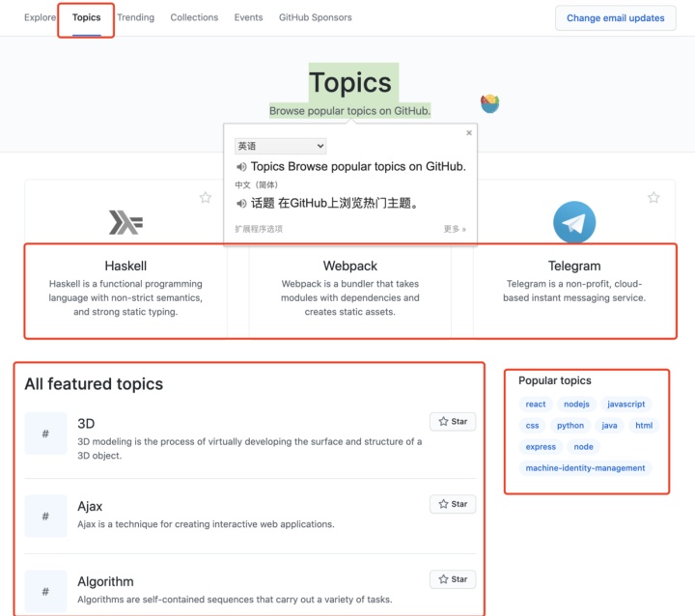The height and width of the screenshot is (616, 695).
Task: Click the Popular topics heading
Action: (x=554, y=380)
